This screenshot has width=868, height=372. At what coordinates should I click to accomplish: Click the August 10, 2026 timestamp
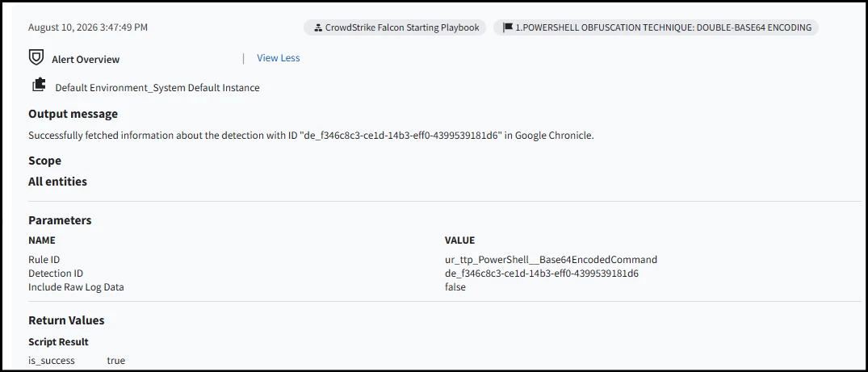point(88,27)
